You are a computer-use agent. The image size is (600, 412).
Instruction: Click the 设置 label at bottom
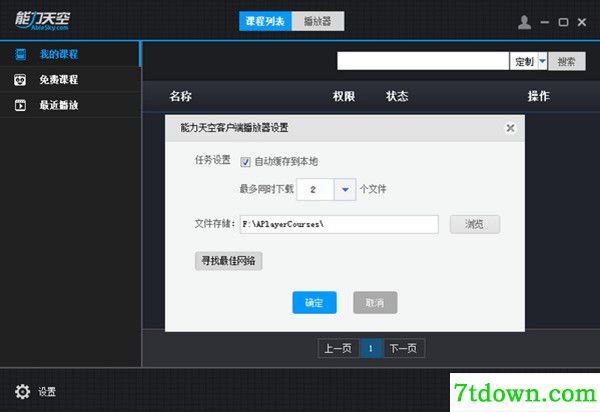(47, 392)
